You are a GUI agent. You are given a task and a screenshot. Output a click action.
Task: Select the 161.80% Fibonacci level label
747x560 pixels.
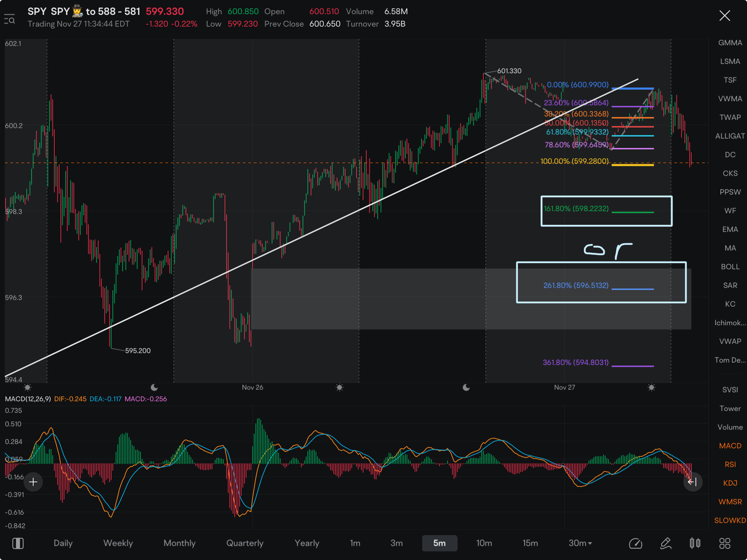[576, 209]
